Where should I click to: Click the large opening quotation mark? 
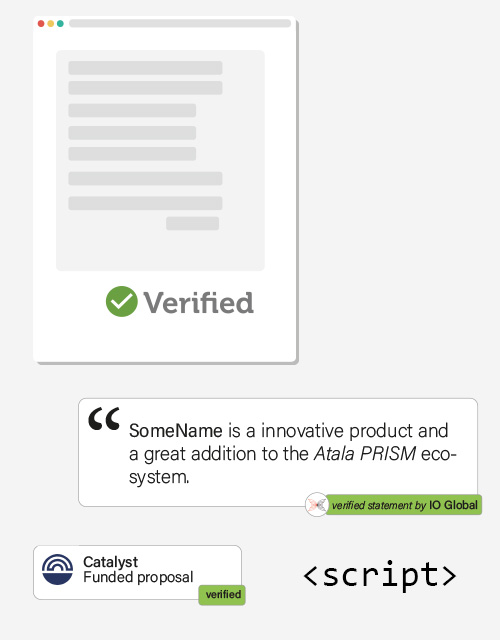pyautogui.click(x=104, y=418)
